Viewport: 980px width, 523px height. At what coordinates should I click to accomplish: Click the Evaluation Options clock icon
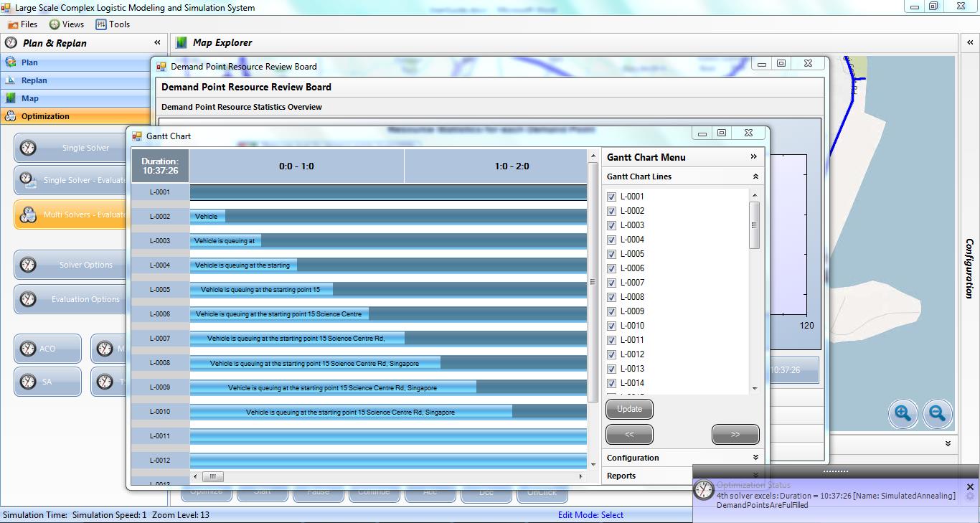click(28, 299)
